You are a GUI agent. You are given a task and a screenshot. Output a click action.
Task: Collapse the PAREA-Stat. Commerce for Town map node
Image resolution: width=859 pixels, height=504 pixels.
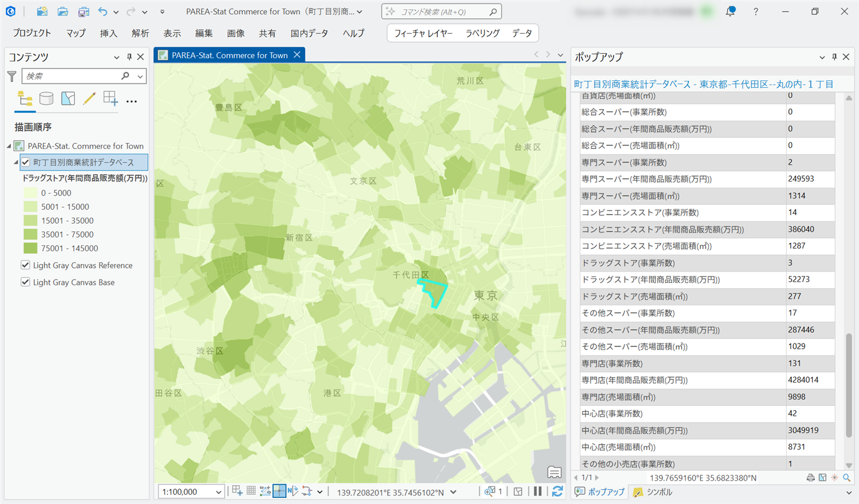[x=9, y=146]
